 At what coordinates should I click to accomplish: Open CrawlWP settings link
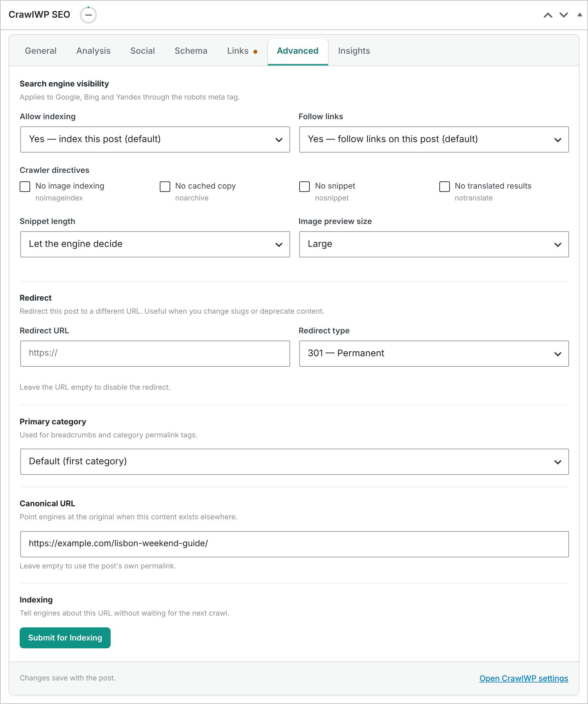pos(524,678)
